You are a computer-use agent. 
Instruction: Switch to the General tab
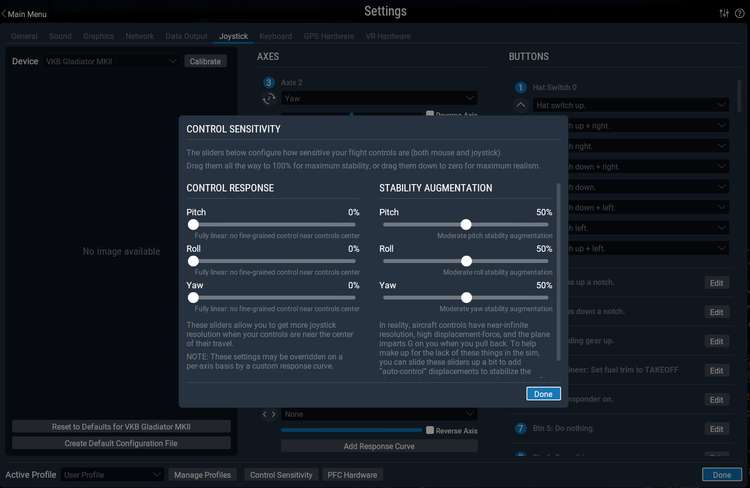pyautogui.click(x=24, y=36)
